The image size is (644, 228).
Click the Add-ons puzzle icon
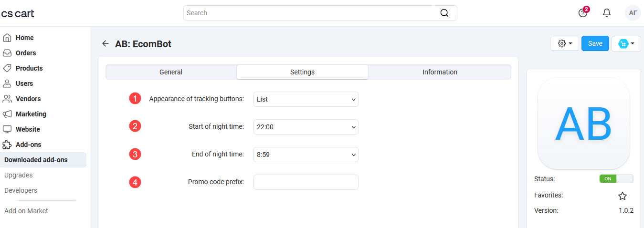pos(7,145)
